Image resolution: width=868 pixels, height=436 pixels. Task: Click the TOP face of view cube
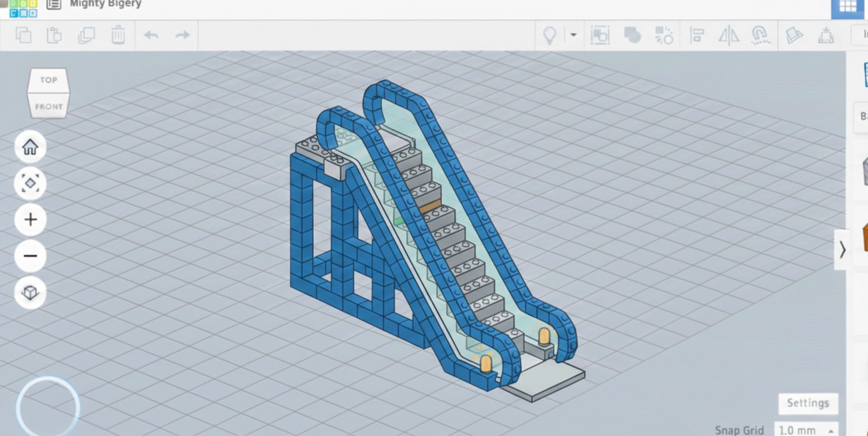click(x=49, y=80)
